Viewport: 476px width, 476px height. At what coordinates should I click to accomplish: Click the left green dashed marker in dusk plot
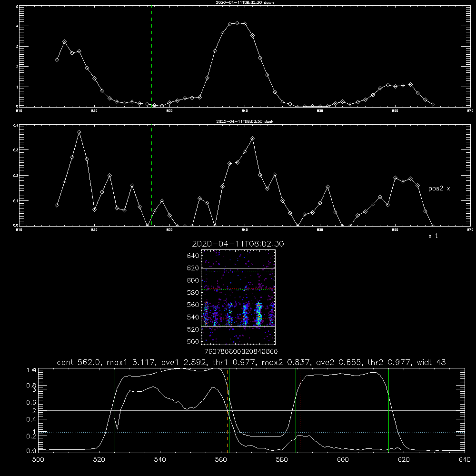pyautogui.click(x=151, y=175)
